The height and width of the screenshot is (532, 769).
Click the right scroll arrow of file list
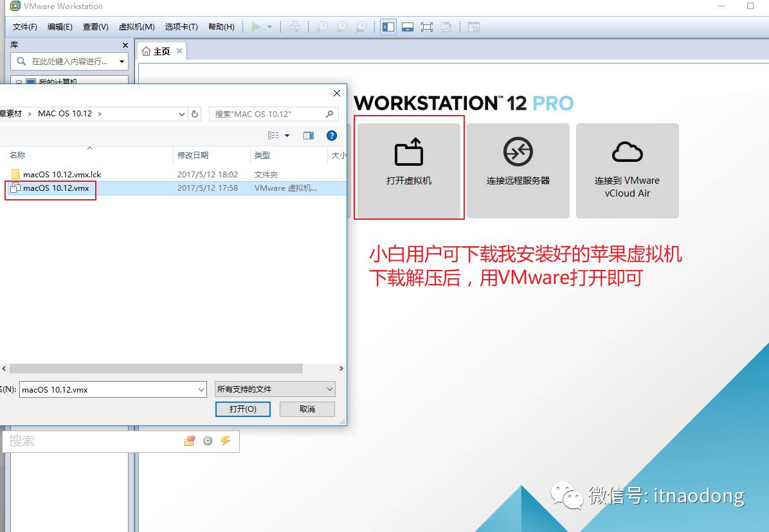pos(341,368)
